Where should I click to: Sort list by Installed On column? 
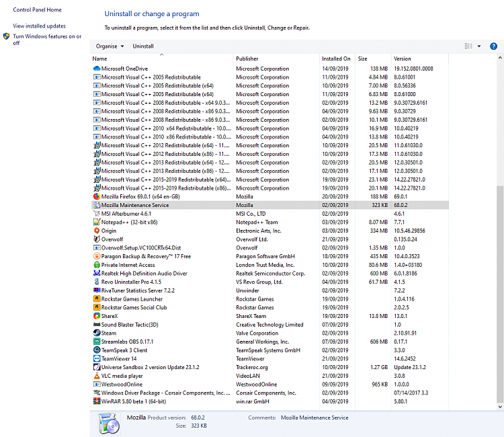pyautogui.click(x=336, y=58)
